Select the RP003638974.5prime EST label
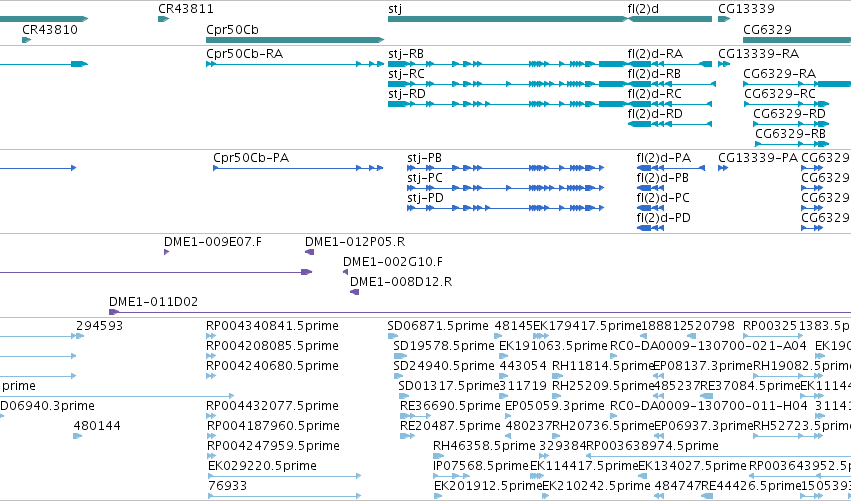Viewport: 851px width, 501px height. (652, 446)
